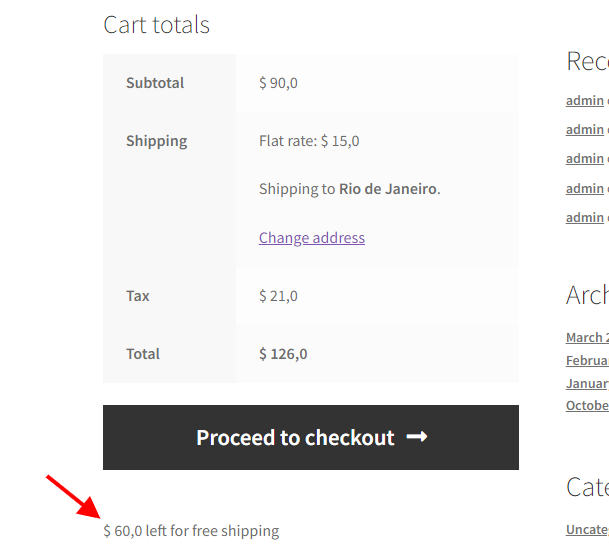Viewport: 609px width, 550px height.
Task: Open the fourth admin comment link
Action: point(585,188)
